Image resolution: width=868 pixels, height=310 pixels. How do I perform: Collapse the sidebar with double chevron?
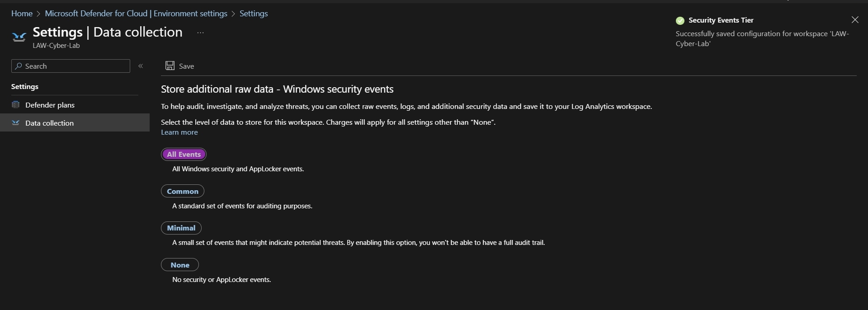click(141, 66)
